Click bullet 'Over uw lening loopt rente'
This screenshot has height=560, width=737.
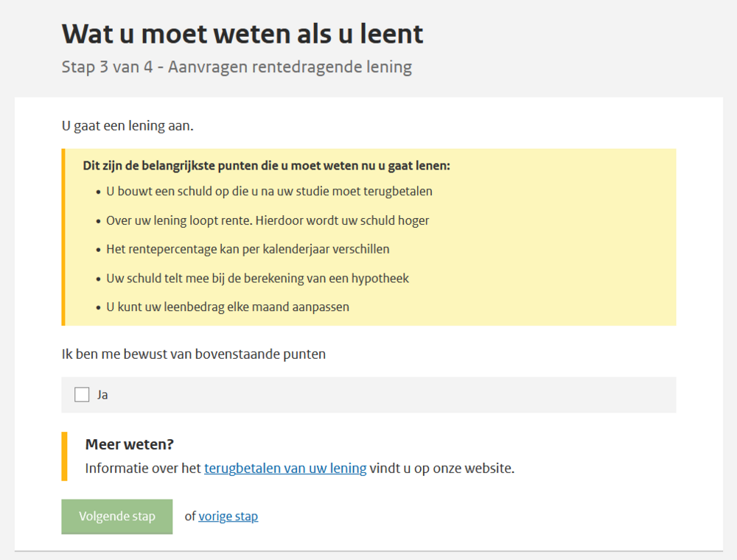point(268,221)
